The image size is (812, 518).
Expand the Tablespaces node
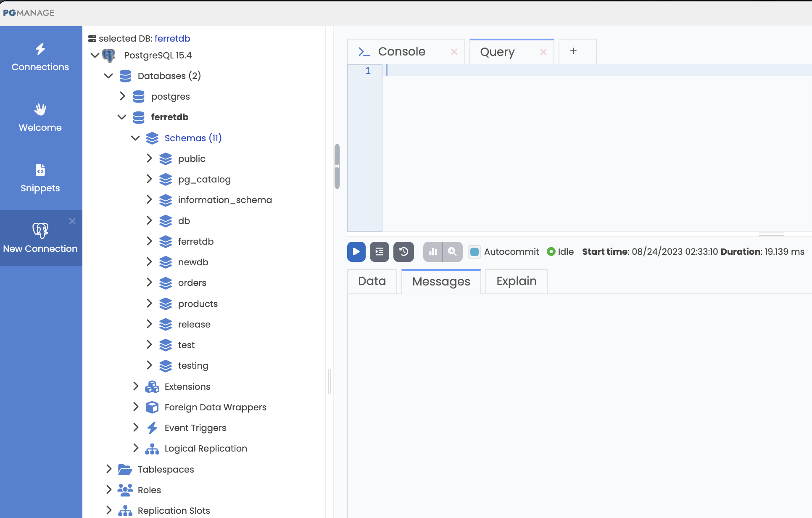click(108, 469)
